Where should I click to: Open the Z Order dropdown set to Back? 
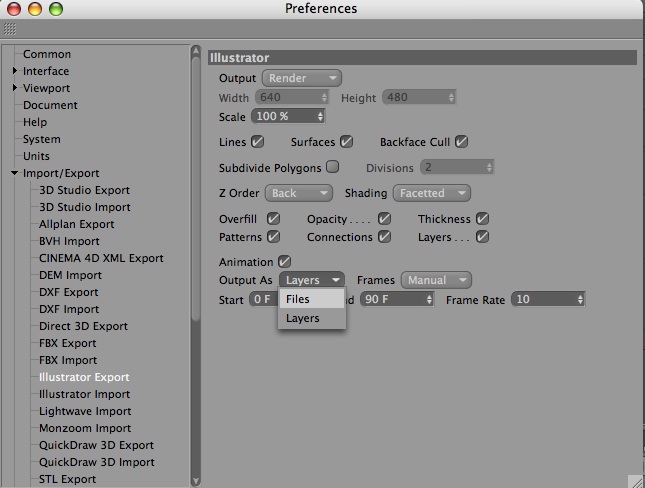299,193
